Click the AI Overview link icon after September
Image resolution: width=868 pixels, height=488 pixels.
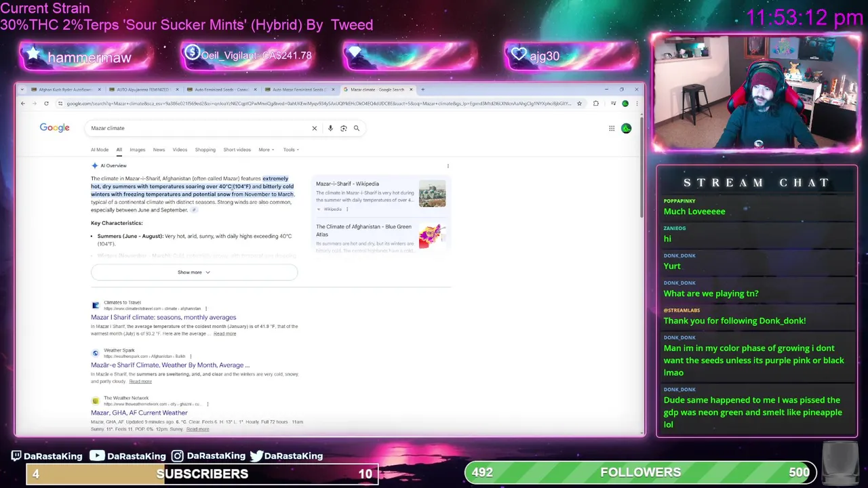194,210
